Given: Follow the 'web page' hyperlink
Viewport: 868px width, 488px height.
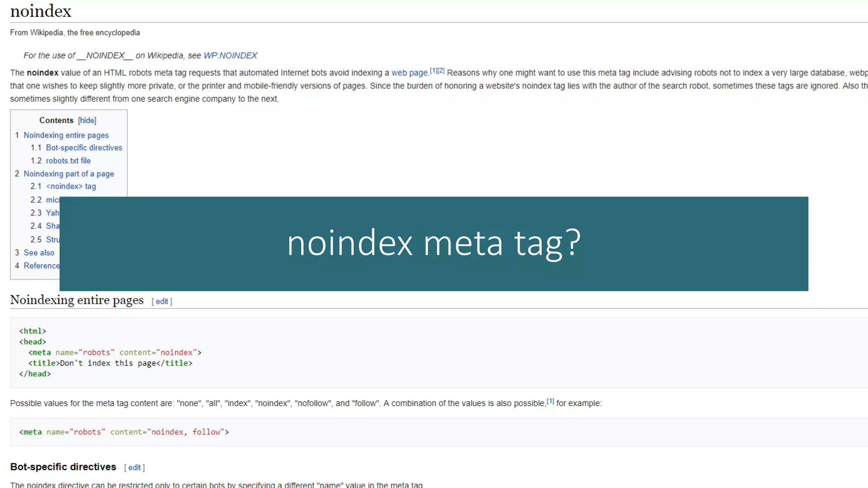Looking at the screenshot, I should (409, 73).
